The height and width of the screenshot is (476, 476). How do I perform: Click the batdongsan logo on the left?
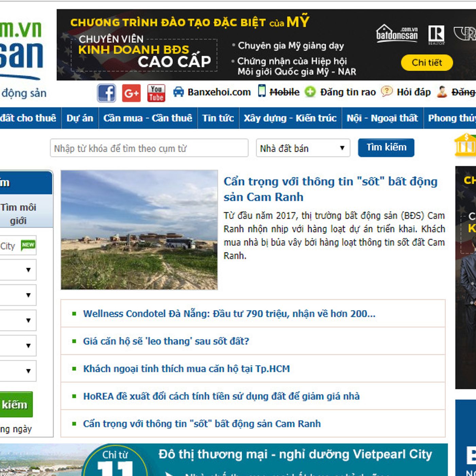tap(21, 50)
